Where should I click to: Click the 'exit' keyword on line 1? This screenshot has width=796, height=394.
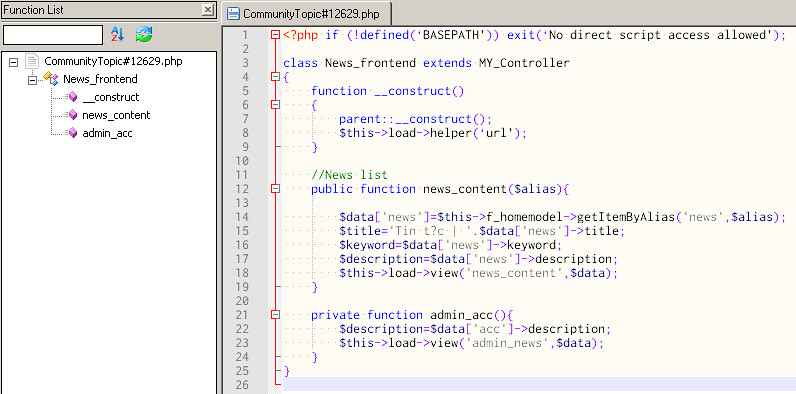pyautogui.click(x=521, y=35)
